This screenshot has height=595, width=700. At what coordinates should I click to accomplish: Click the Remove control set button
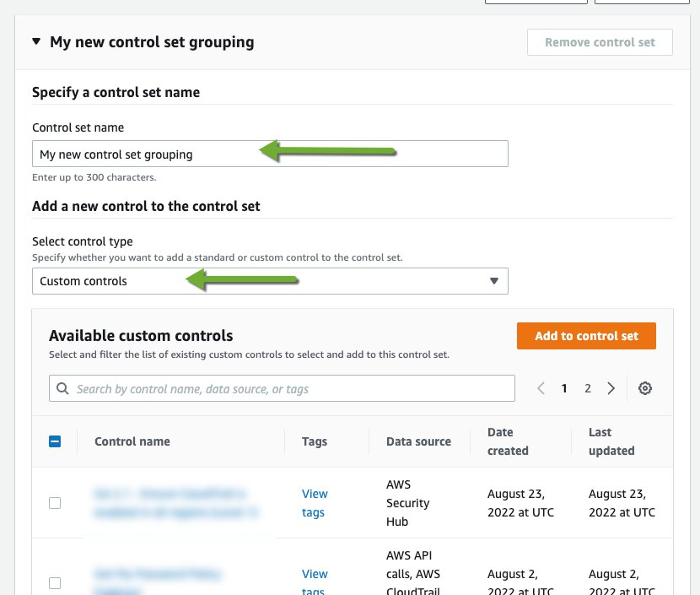(600, 41)
